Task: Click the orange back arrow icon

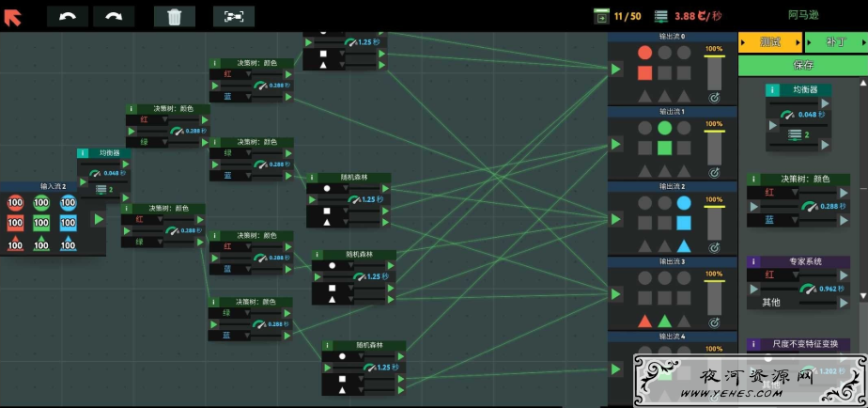Action: click(x=12, y=18)
